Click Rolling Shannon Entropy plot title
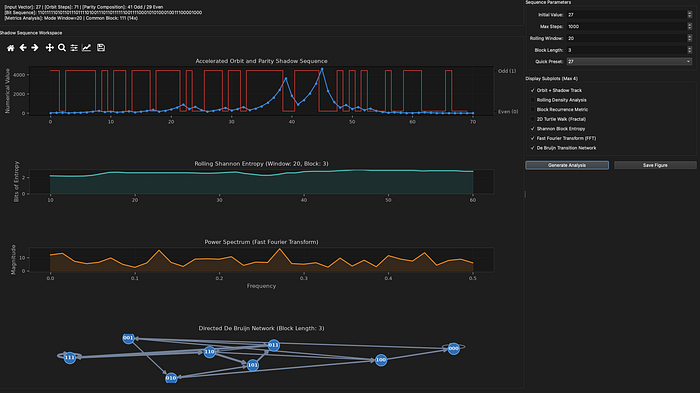 (261, 164)
